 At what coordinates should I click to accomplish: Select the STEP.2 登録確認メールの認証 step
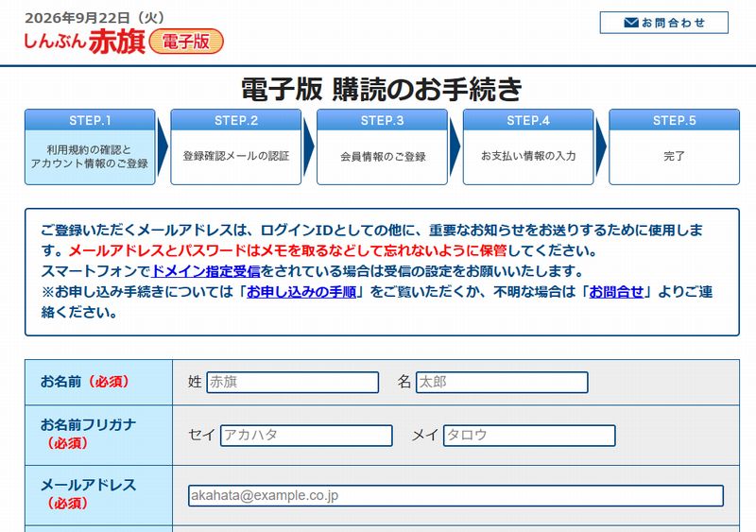coord(235,147)
